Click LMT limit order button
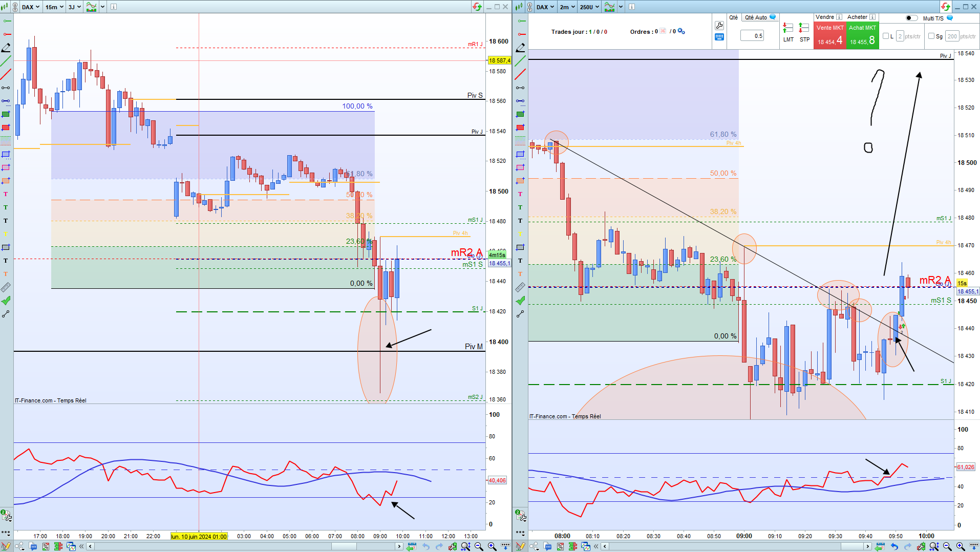 (x=789, y=32)
